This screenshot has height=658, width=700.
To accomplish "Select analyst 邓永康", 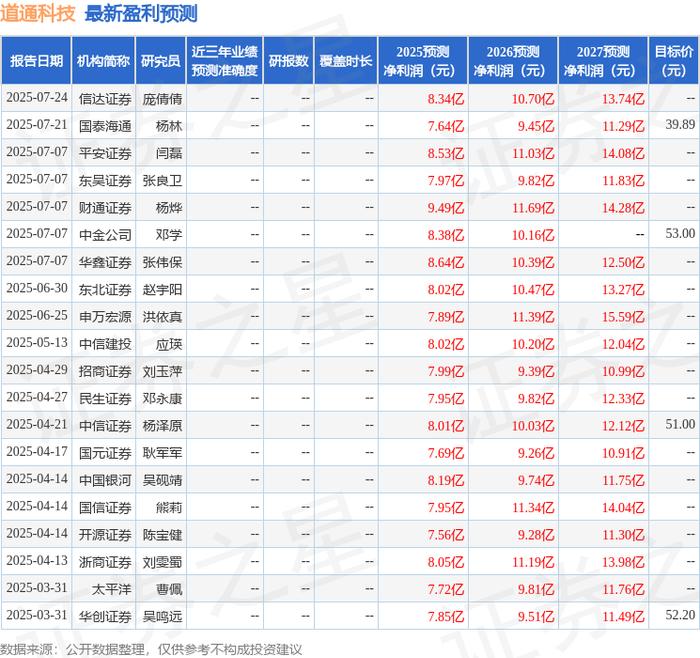I will point(162,399).
